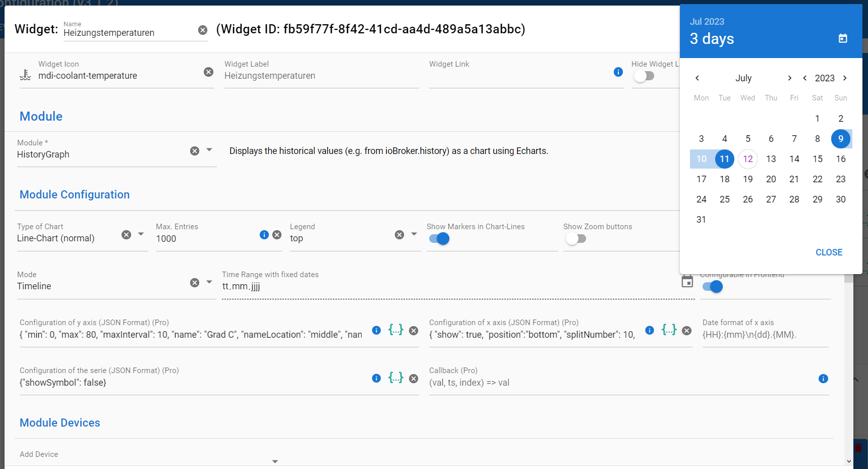Viewport: 868px width, 469px height.
Task: Select July 1 in calendar
Action: (818, 119)
